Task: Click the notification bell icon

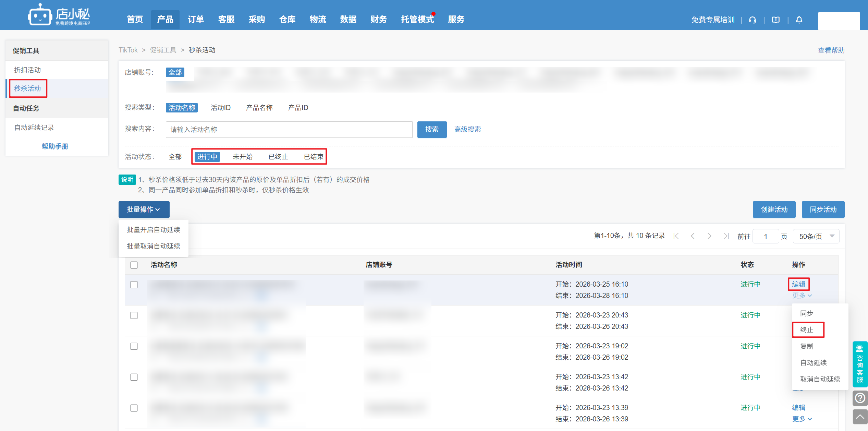Action: click(x=799, y=20)
